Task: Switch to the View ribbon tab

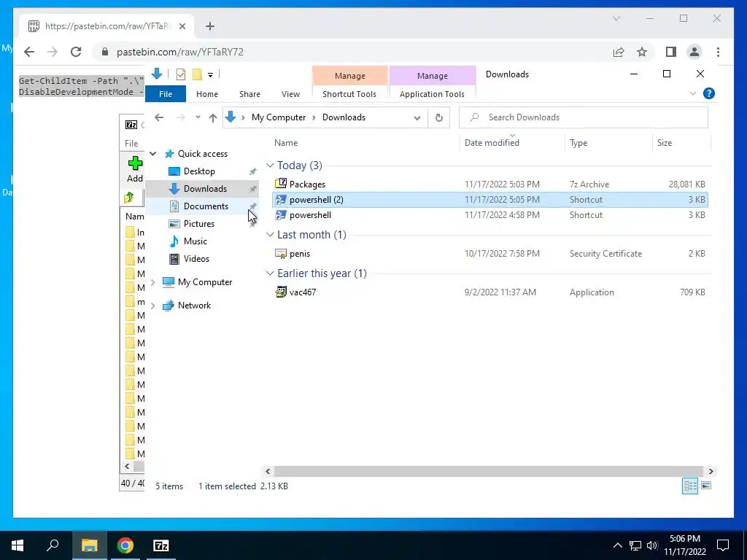Action: (290, 94)
